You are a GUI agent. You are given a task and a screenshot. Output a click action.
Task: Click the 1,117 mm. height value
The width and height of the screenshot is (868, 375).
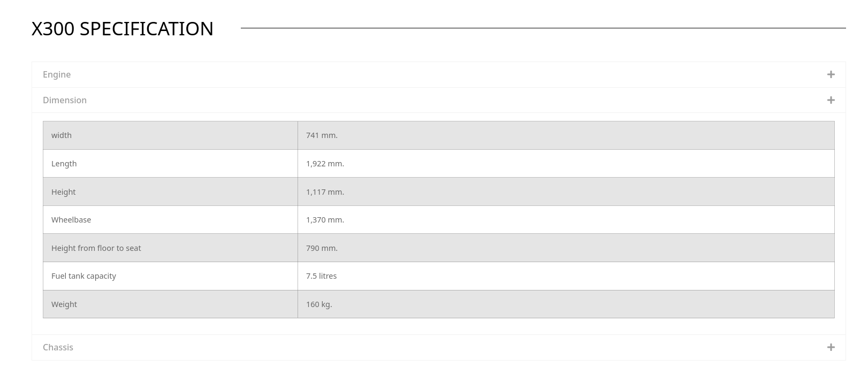pos(325,192)
